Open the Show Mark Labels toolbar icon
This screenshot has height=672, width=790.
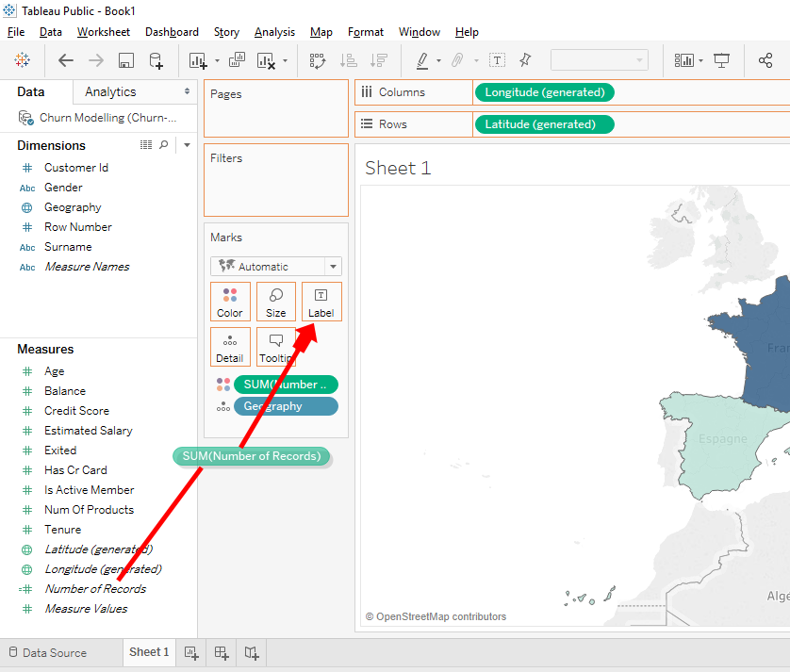click(497, 59)
